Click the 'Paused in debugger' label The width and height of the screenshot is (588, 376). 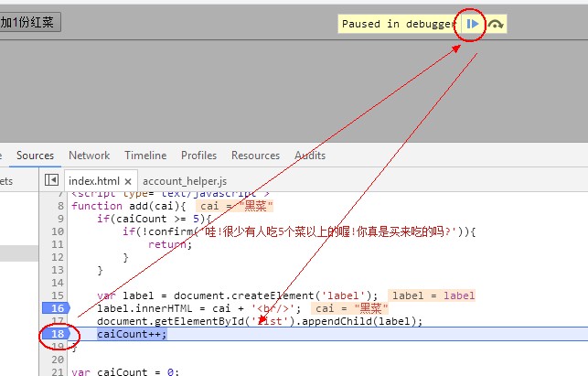click(397, 25)
